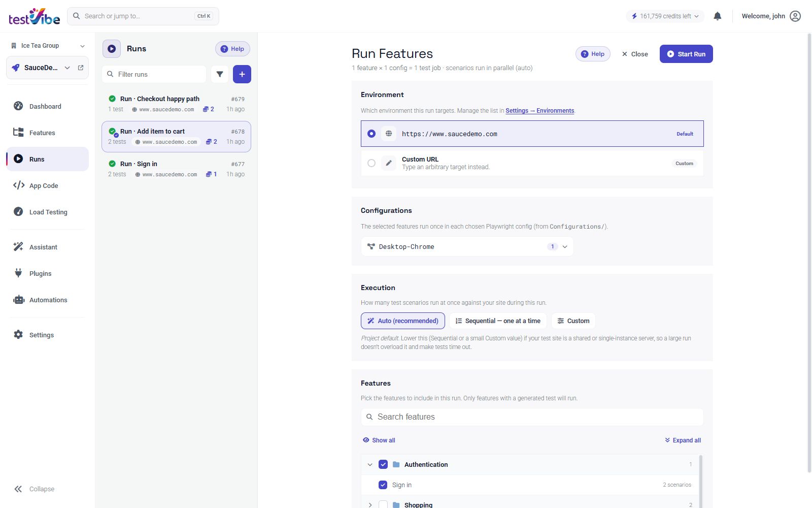The image size is (812, 508).
Task: Click pencil icon beside Custom URL
Action: coord(389,163)
